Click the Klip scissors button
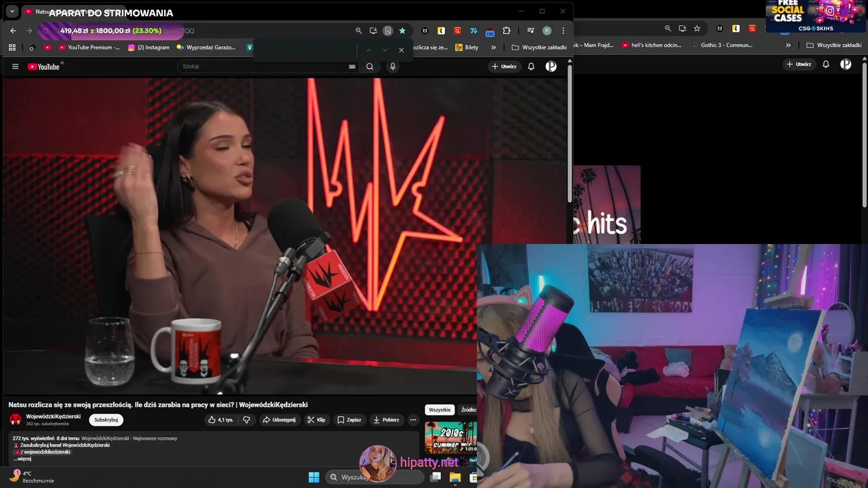The height and width of the screenshot is (488, 868). [316, 420]
